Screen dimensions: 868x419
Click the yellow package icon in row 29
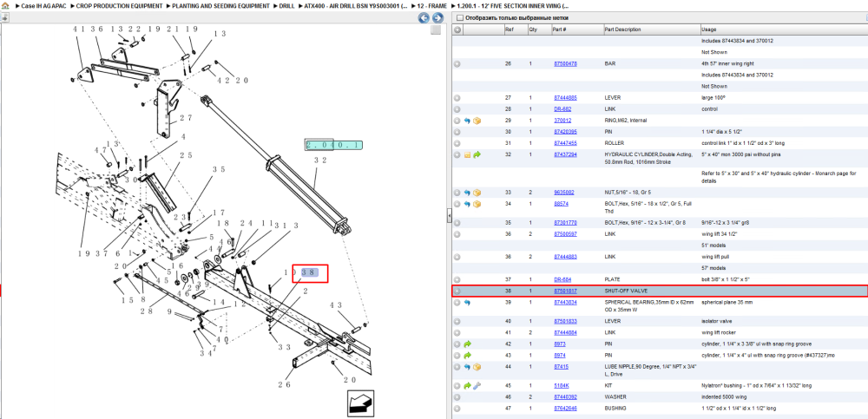[477, 121]
